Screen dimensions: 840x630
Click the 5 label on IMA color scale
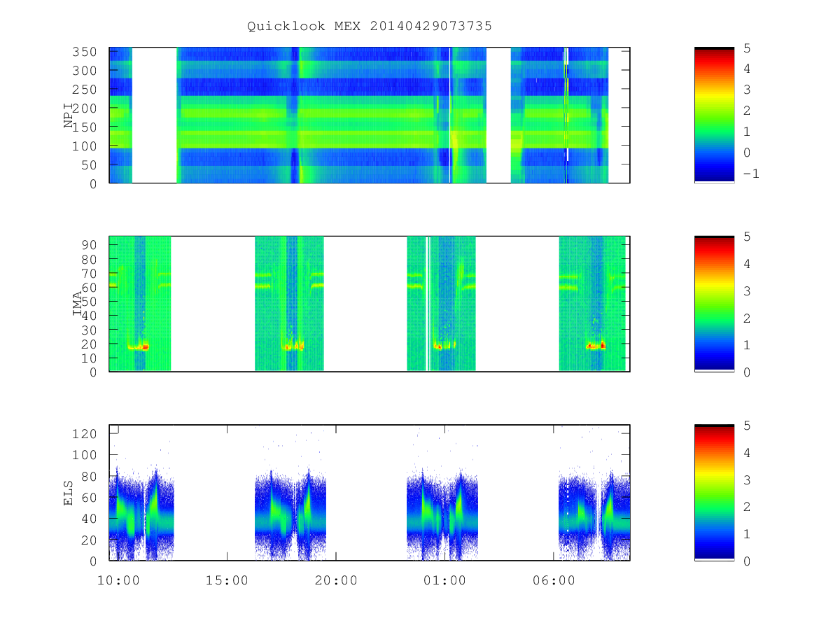tap(746, 237)
